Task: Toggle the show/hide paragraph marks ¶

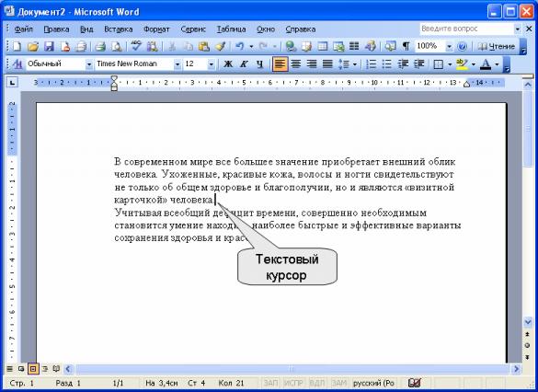Action: pos(406,46)
